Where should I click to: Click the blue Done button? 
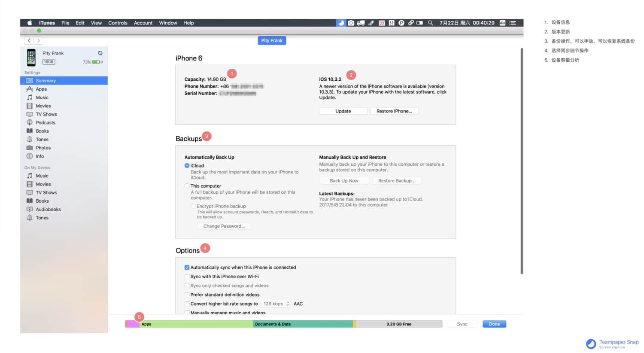(494, 324)
